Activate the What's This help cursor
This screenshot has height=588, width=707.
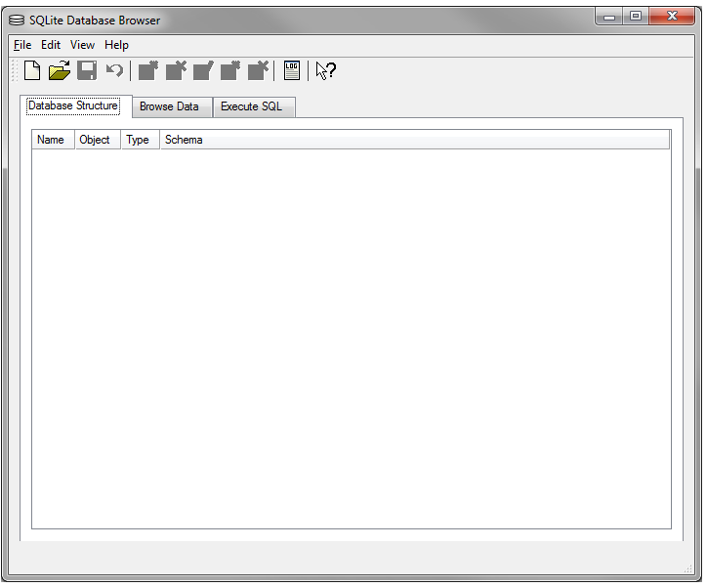[326, 70]
